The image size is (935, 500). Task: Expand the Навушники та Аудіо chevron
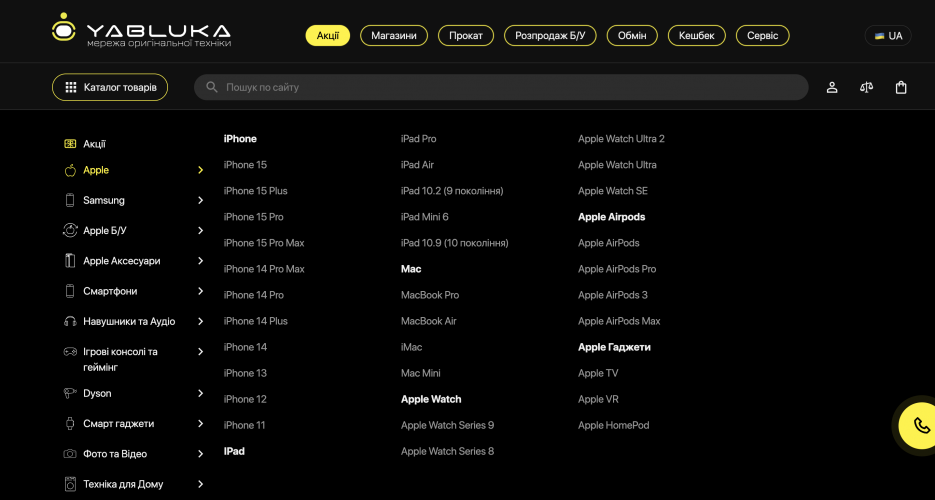(x=200, y=321)
